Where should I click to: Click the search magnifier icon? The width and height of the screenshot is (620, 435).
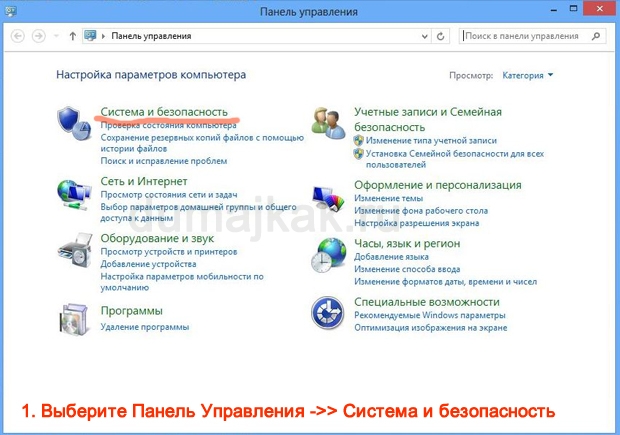pyautogui.click(x=595, y=36)
